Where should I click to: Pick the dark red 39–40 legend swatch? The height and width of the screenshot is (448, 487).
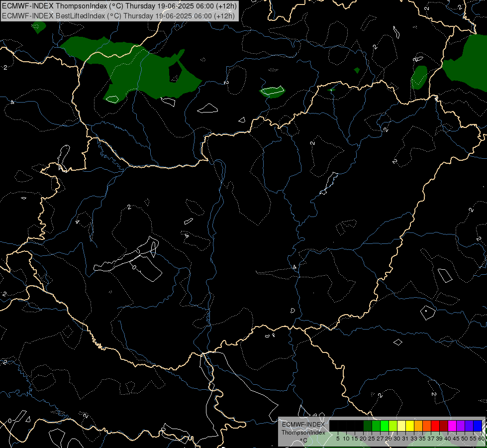(x=444, y=426)
